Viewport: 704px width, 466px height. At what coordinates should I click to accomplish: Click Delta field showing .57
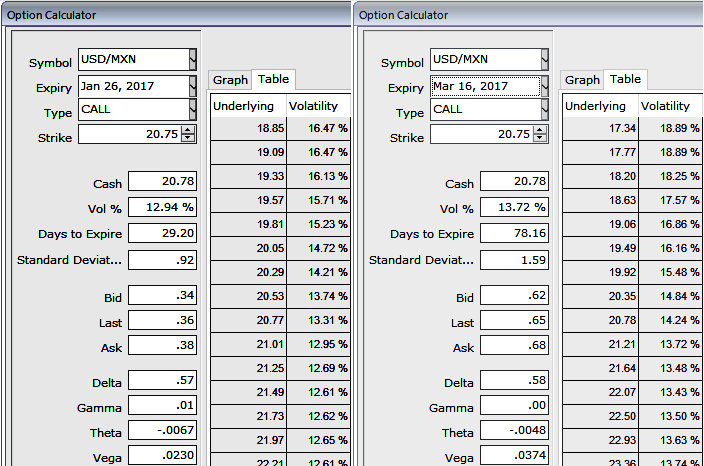pos(163,380)
